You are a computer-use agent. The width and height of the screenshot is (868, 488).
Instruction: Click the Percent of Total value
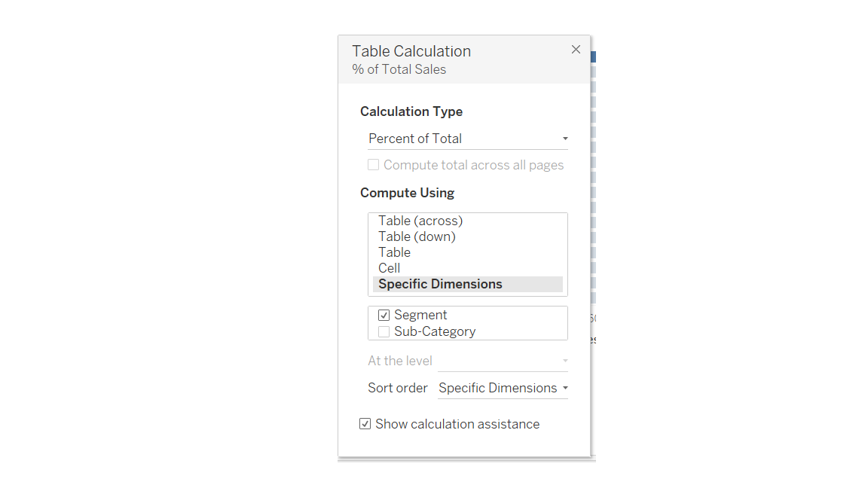(415, 139)
